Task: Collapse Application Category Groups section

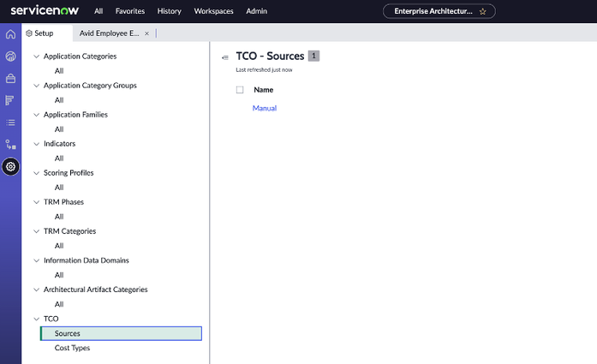Action: pyautogui.click(x=37, y=86)
